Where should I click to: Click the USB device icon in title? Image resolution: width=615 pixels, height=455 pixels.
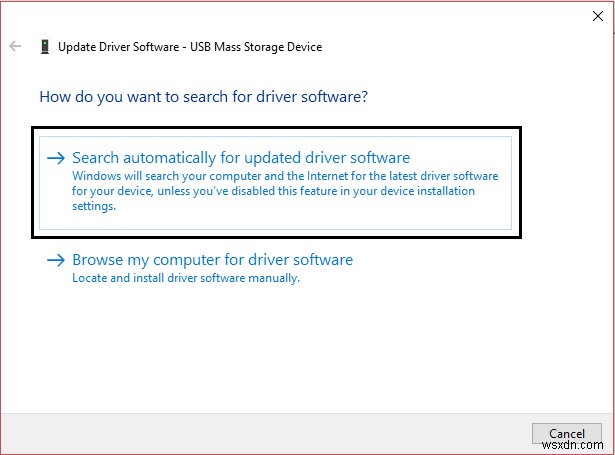(x=45, y=47)
